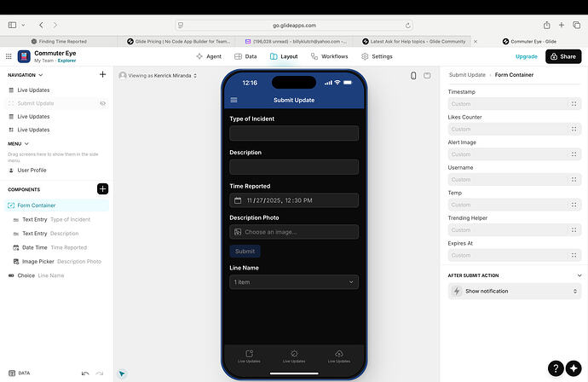Undo the last change
This screenshot has height=382, width=588.
pos(85,373)
